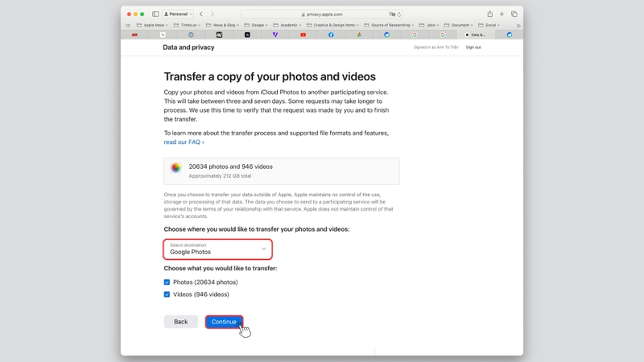The width and height of the screenshot is (644, 362).
Task: Go back with the toolbar back arrow
Action: click(201, 14)
